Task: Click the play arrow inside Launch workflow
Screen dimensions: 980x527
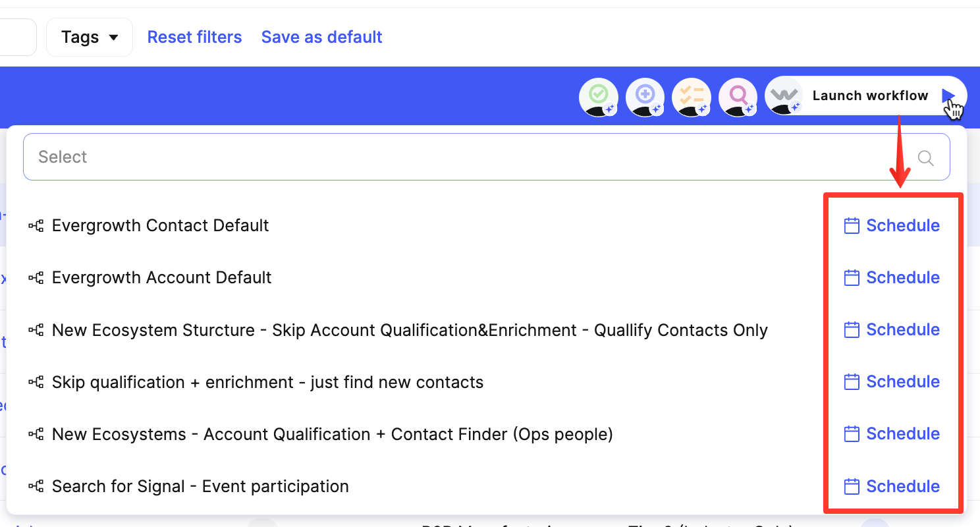Action: pos(951,96)
